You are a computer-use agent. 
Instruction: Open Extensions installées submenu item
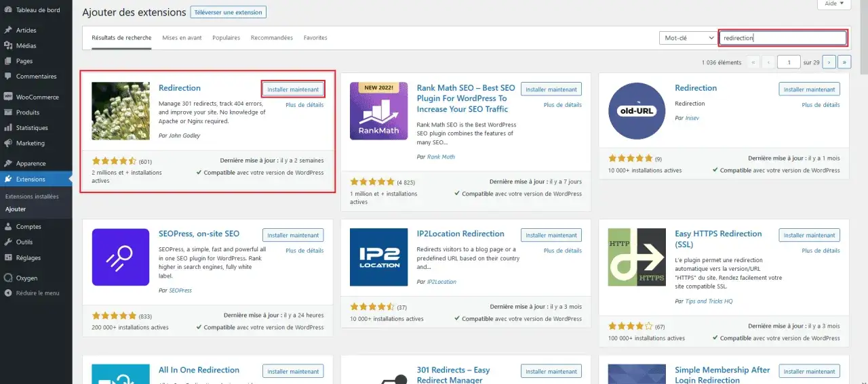(32, 196)
